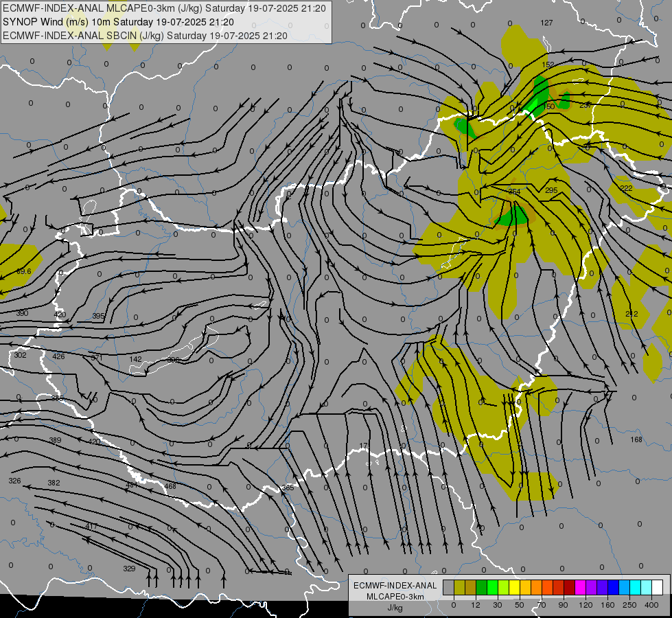672x618 pixels.
Task: Click the legend title ECMWF-INDEX-ANAL
Action: (x=395, y=586)
